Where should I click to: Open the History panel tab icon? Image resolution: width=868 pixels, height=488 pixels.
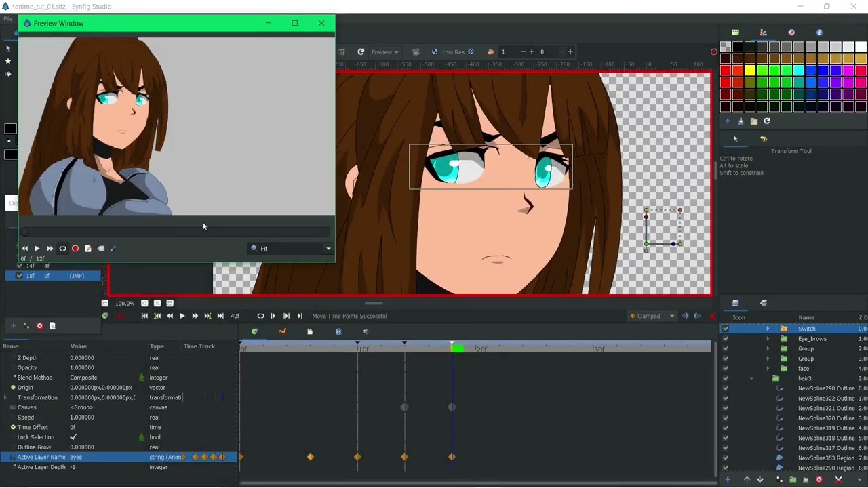[763, 139]
